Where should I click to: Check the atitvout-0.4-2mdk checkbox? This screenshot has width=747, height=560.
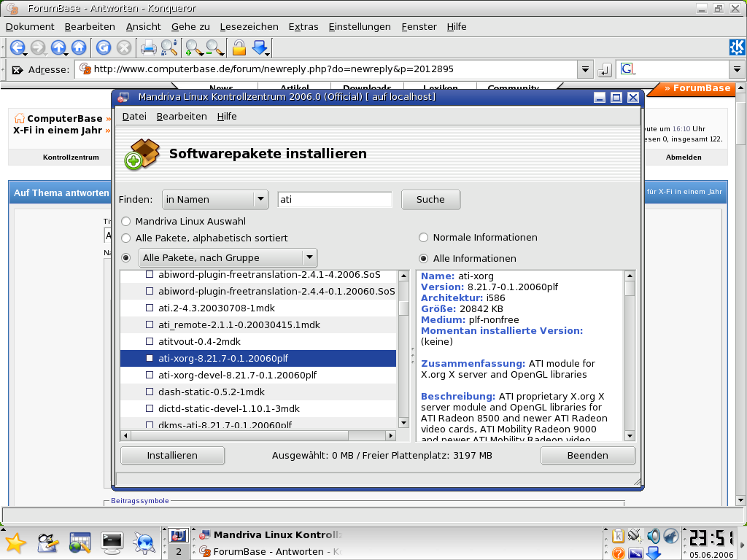pyautogui.click(x=150, y=341)
